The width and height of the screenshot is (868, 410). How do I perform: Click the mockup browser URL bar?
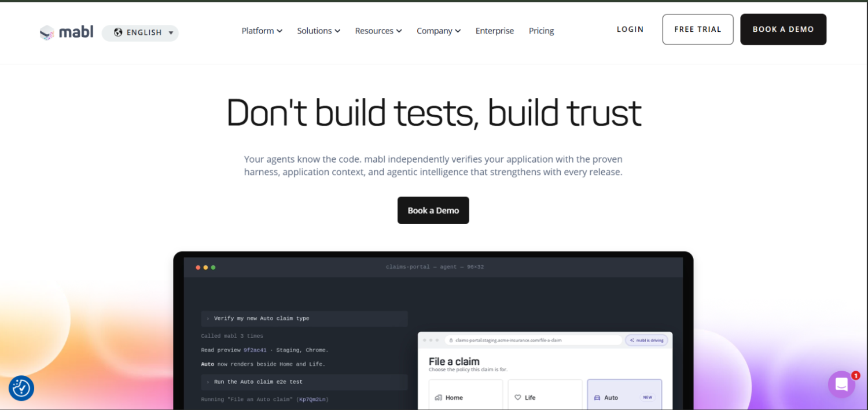pos(533,341)
